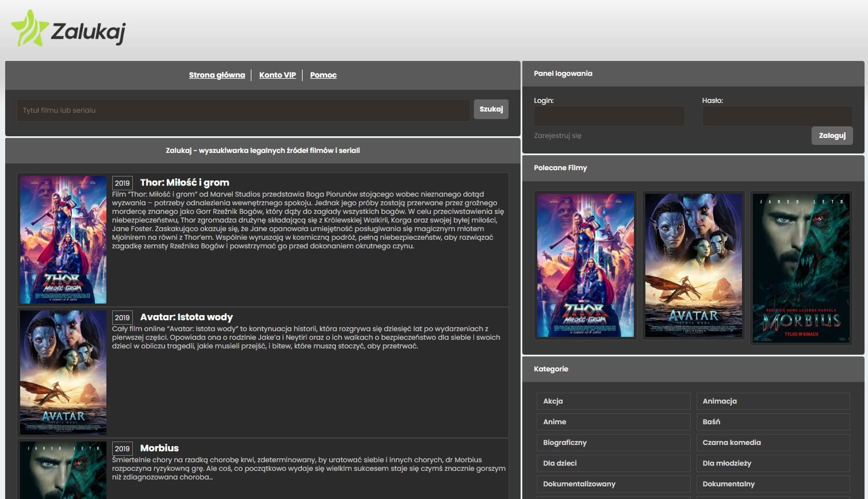Open the Pomoc help link
This screenshot has width=868, height=499.
pos(323,75)
